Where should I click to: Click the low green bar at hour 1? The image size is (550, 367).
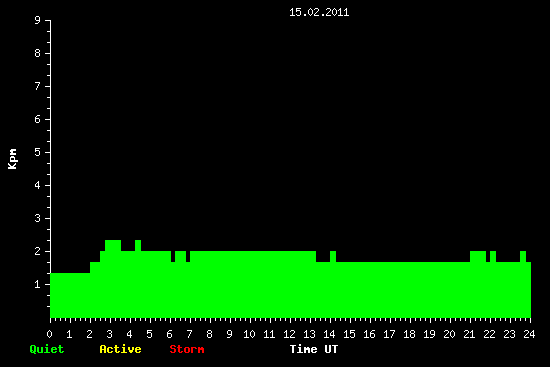(70, 295)
